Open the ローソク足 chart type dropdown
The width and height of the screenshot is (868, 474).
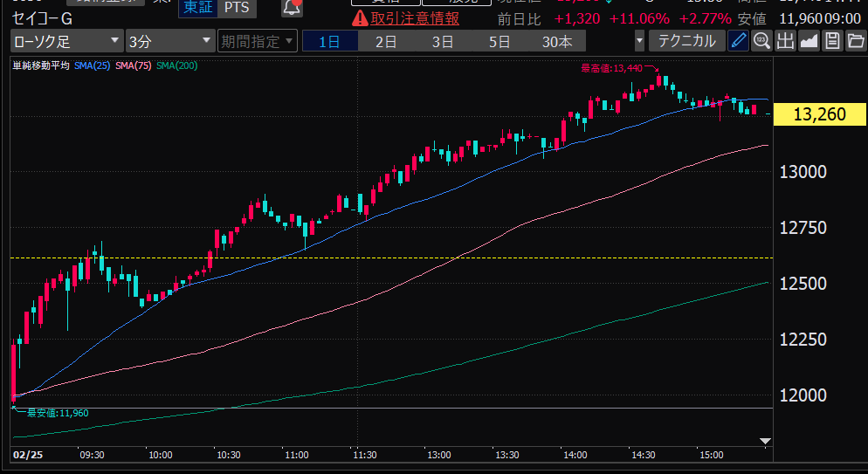pos(66,40)
